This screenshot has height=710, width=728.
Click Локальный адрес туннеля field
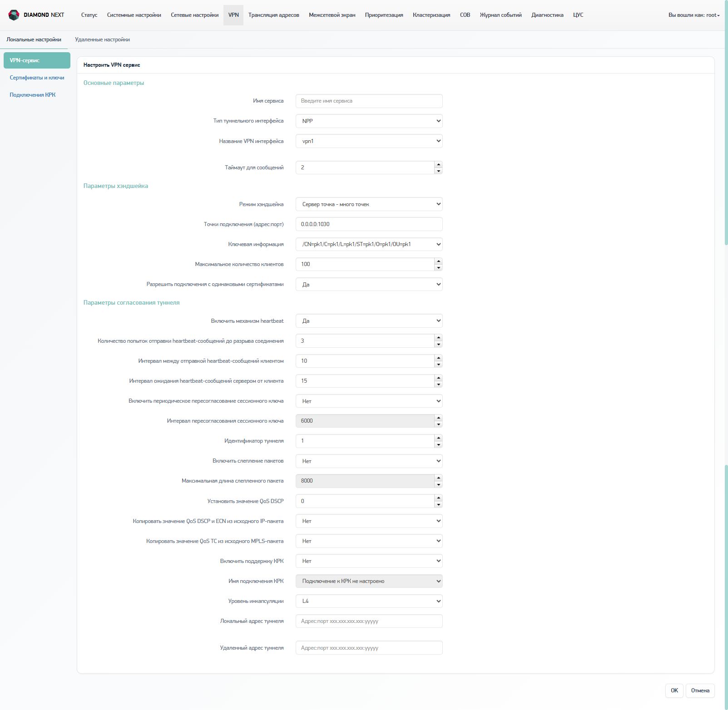(x=369, y=621)
